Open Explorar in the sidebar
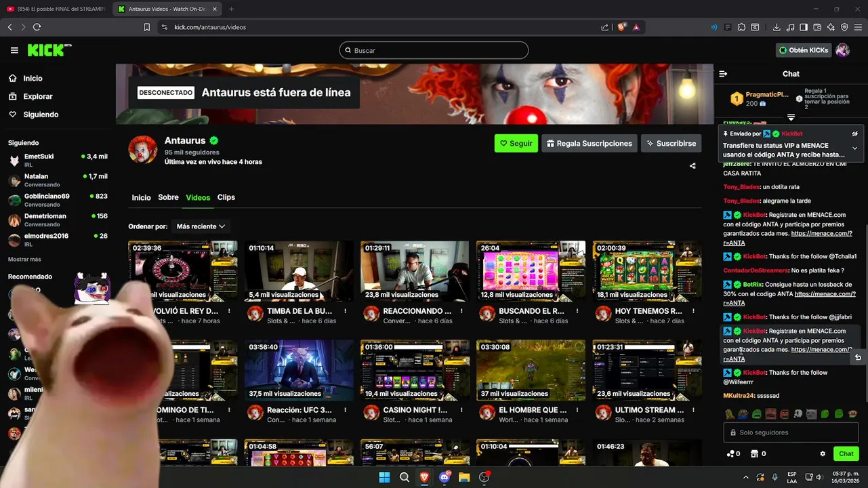This screenshot has height=488, width=868. pos(37,96)
